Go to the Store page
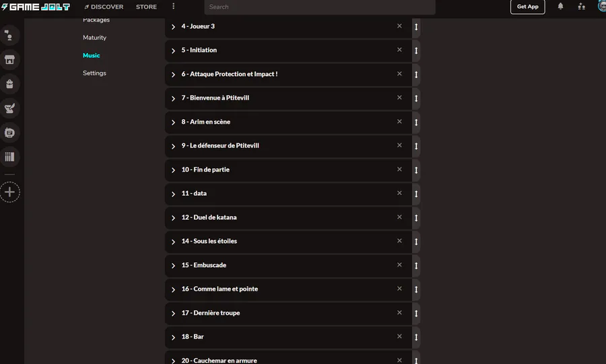The width and height of the screenshot is (606, 364). [x=146, y=7]
